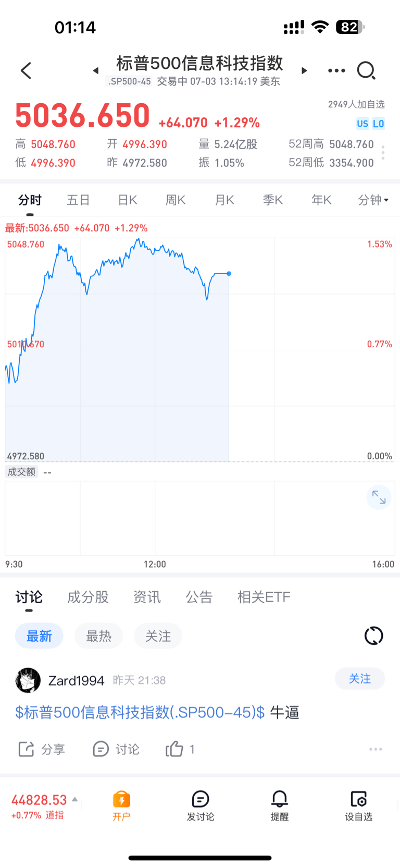This screenshot has height=868, width=400.
Task: Tap the latest price dot on chart
Action: click(229, 273)
